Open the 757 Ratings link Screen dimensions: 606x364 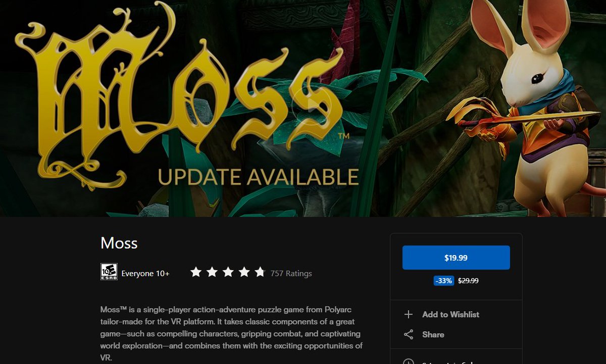coord(291,274)
